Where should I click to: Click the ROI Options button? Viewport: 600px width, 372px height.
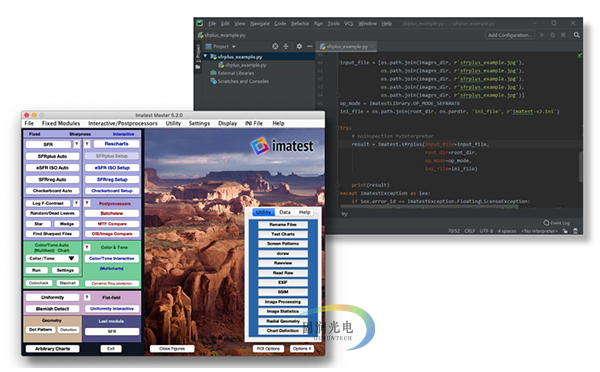tap(268, 349)
